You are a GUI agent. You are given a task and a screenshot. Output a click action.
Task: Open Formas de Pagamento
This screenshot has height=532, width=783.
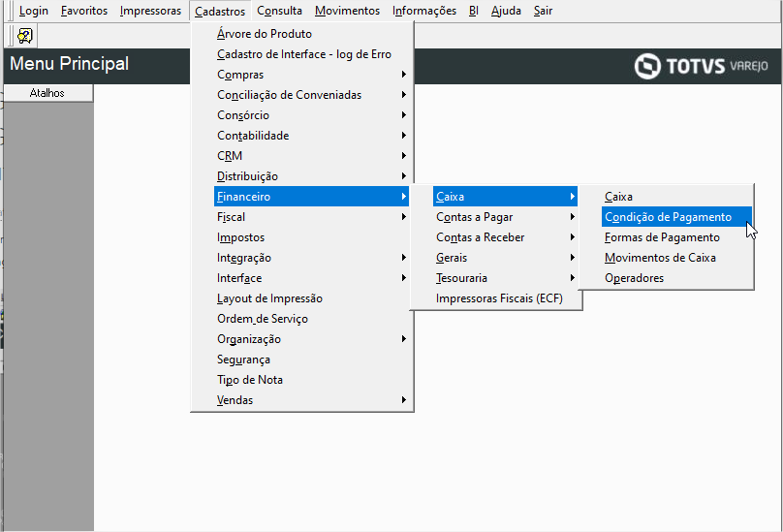click(x=676, y=237)
